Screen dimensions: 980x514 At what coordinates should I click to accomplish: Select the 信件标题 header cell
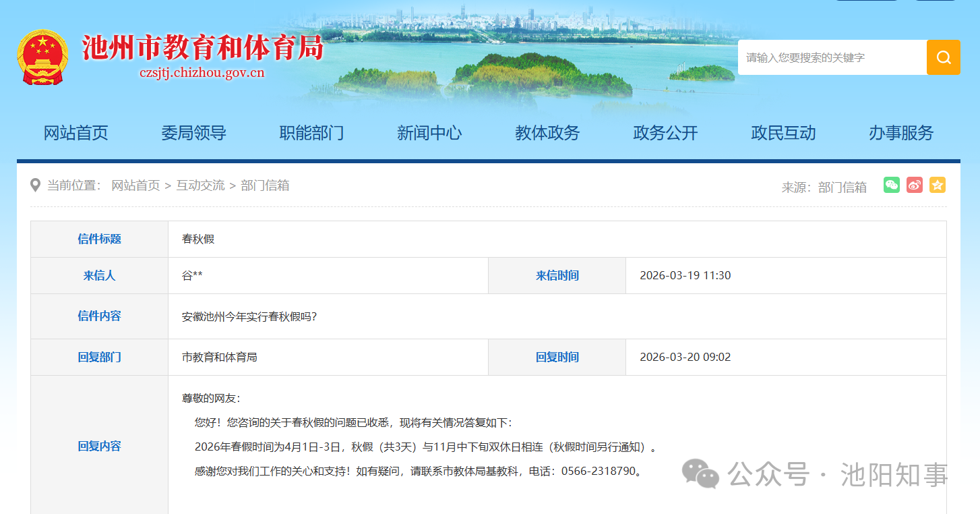(99, 239)
